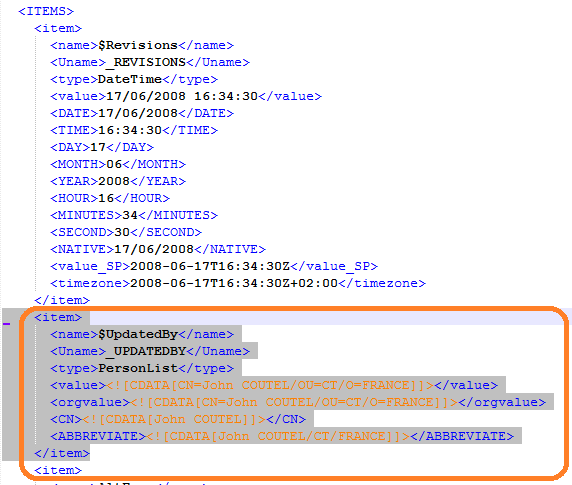Click the MINUTES 34 element
This screenshot has height=485, width=572.
[134, 215]
